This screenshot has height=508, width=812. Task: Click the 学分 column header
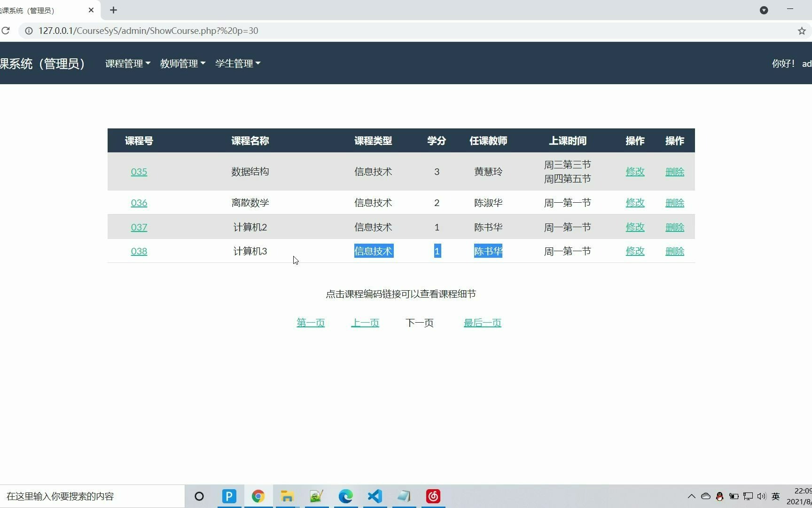tap(437, 141)
